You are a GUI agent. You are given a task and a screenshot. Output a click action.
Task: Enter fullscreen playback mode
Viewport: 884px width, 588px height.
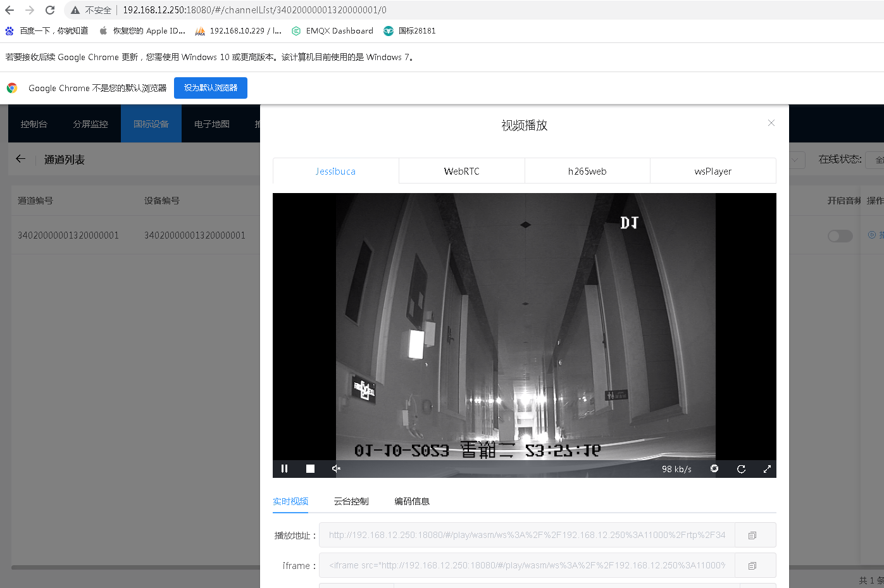pyautogui.click(x=767, y=468)
